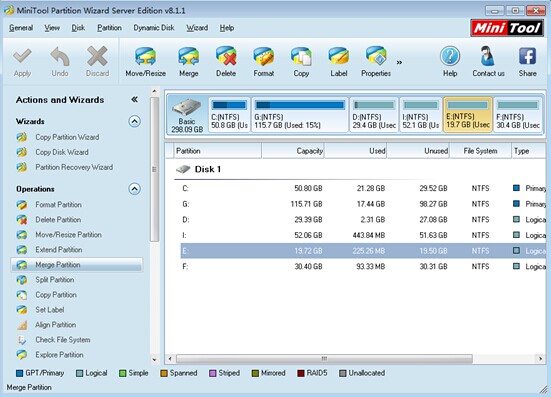Click the partition list horizontal scrollbar
The height and width of the screenshot is (397, 551).
tap(324, 359)
